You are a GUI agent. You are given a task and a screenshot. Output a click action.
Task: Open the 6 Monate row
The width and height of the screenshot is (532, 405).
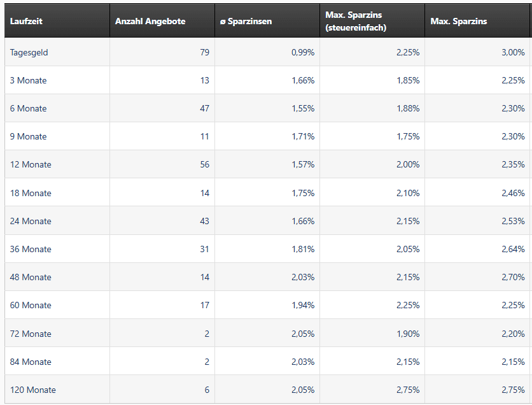[x=29, y=108]
